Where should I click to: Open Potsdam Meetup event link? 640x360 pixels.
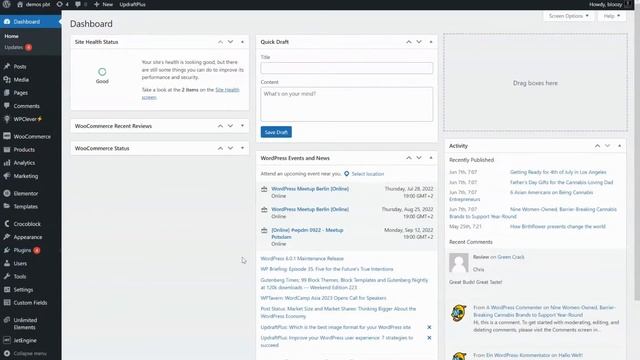(307, 233)
